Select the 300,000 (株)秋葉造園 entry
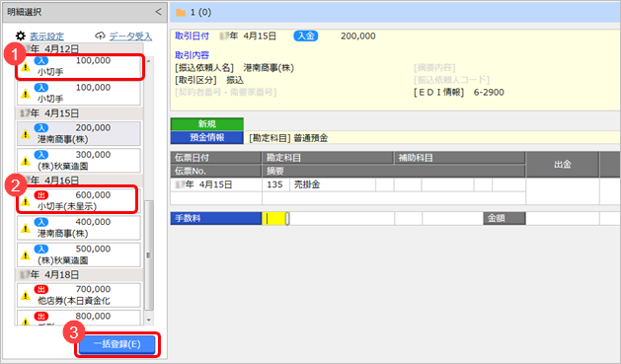Screen dimensions: 621x364 pyautogui.click(x=79, y=161)
